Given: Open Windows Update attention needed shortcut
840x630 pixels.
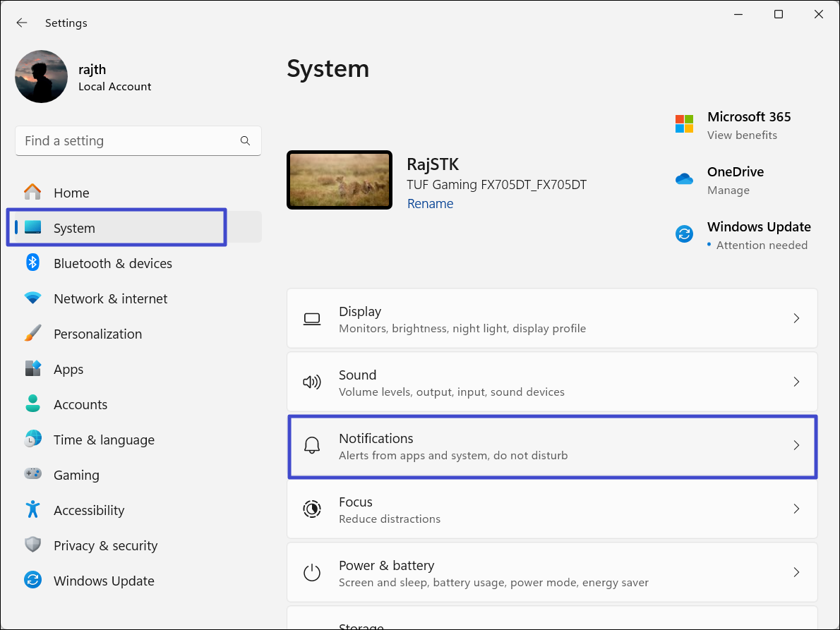Looking at the screenshot, I should point(758,235).
